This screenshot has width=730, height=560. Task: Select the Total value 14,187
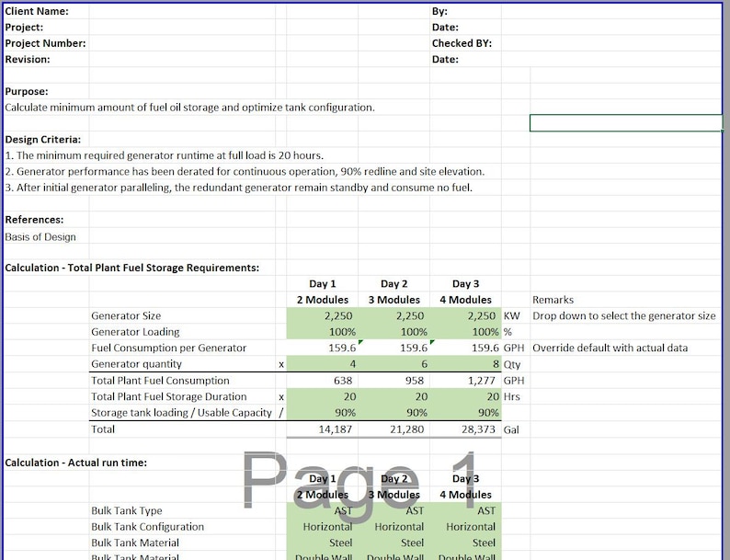click(x=323, y=429)
